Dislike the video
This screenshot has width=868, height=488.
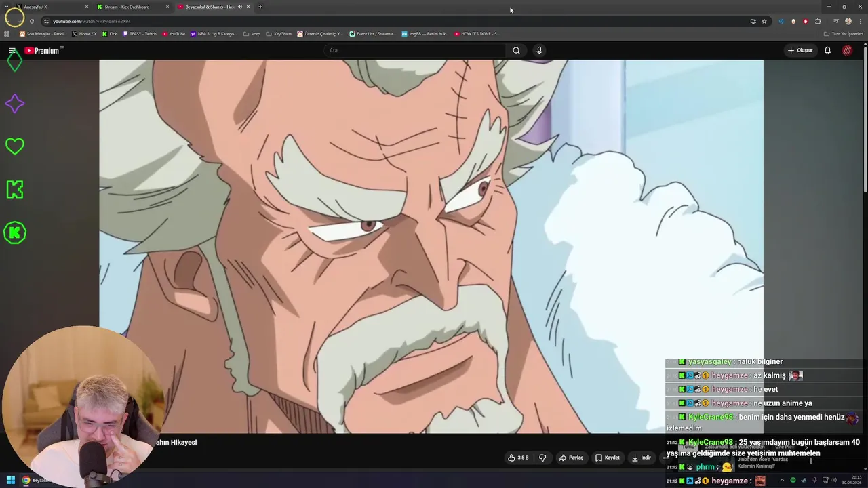[542, 457]
